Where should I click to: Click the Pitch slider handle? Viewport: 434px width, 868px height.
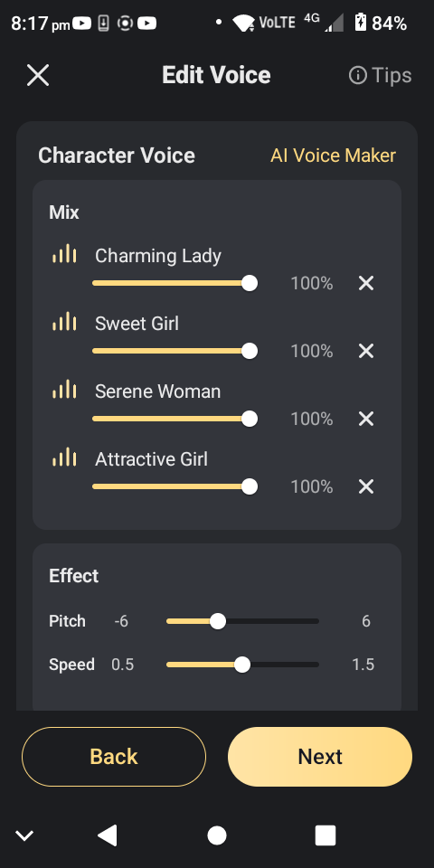pyautogui.click(x=218, y=621)
